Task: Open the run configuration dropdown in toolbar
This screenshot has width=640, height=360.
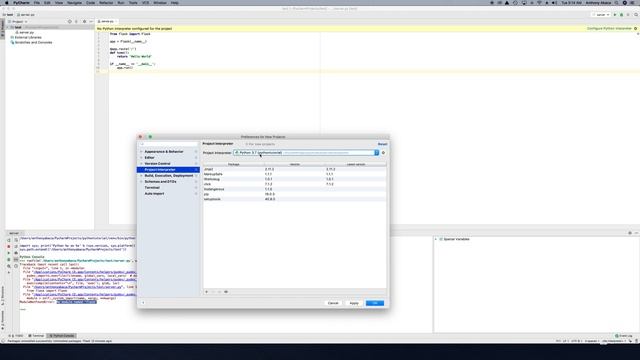Action: tap(601, 15)
